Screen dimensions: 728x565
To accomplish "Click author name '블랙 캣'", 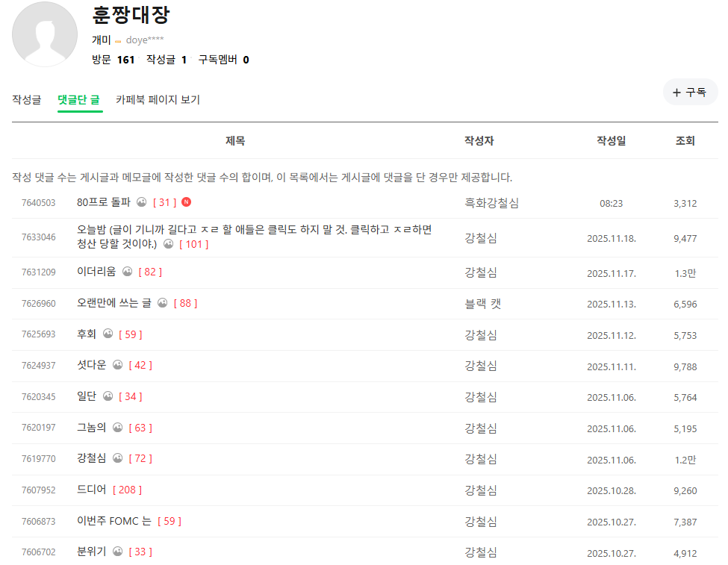I will 482,303.
